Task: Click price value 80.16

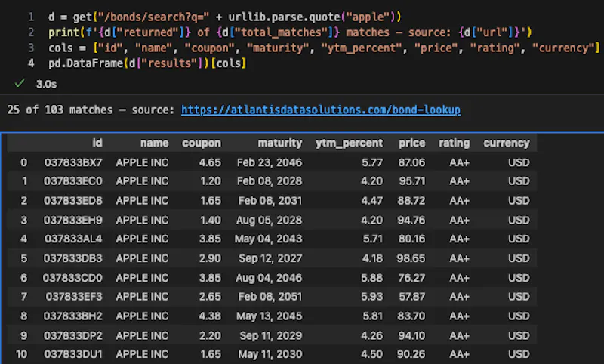Action: click(411, 239)
